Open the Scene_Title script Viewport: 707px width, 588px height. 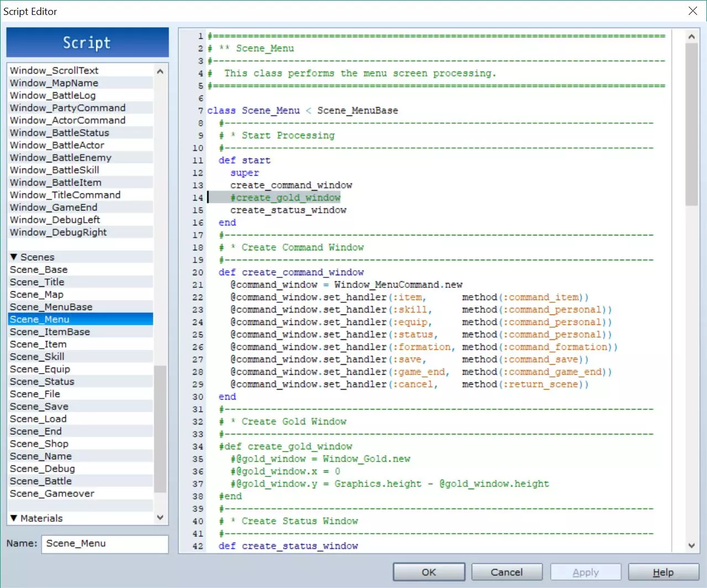coord(37,282)
